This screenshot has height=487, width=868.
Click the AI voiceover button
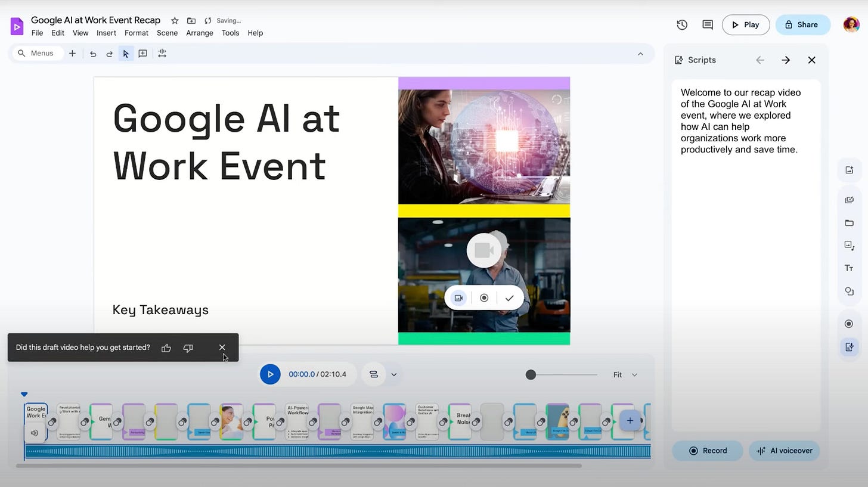point(785,451)
